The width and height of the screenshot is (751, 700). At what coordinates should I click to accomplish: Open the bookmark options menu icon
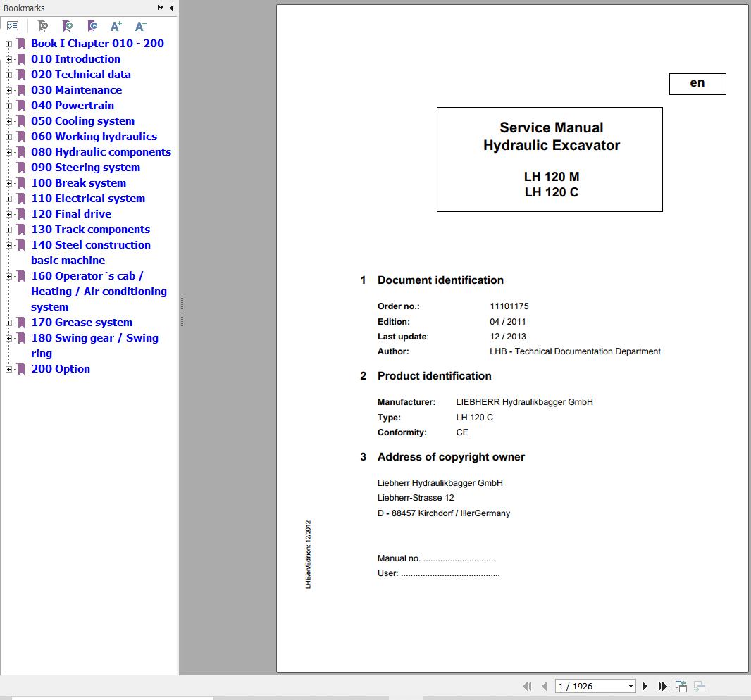pos(13,26)
